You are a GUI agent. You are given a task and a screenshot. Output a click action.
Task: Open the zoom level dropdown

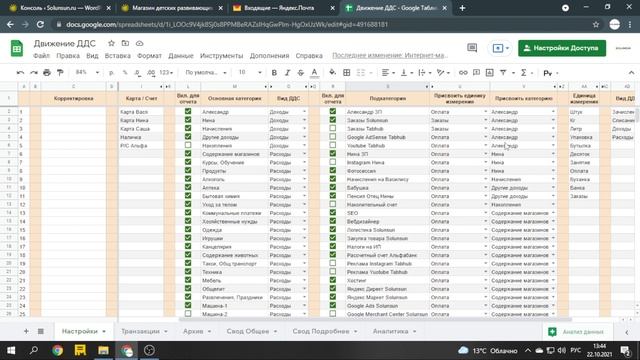[87, 73]
